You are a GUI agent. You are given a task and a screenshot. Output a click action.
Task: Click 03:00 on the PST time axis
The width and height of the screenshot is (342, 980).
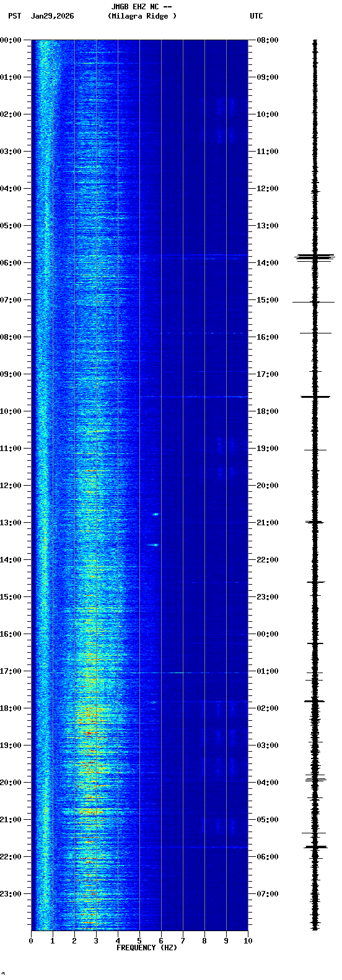point(11,152)
